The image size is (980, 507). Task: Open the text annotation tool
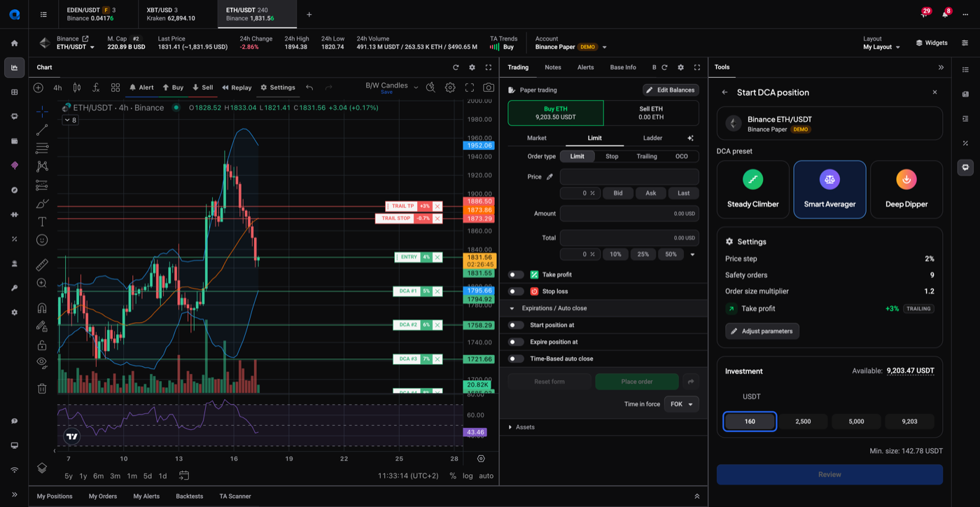[42, 221]
